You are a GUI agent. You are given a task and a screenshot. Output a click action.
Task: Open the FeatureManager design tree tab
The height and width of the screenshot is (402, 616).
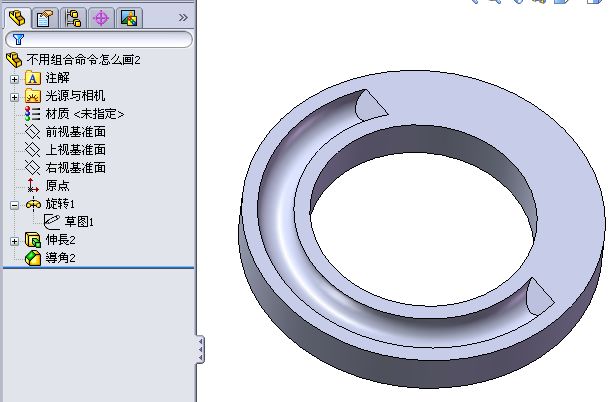click(17, 17)
